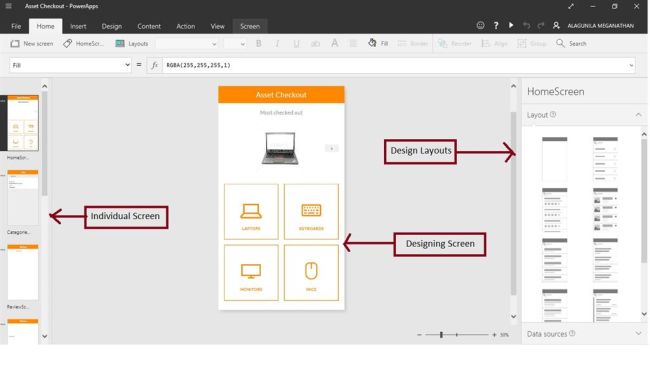The width and height of the screenshot is (650, 365).
Task: Toggle italic formatting
Action: pyautogui.click(x=277, y=44)
